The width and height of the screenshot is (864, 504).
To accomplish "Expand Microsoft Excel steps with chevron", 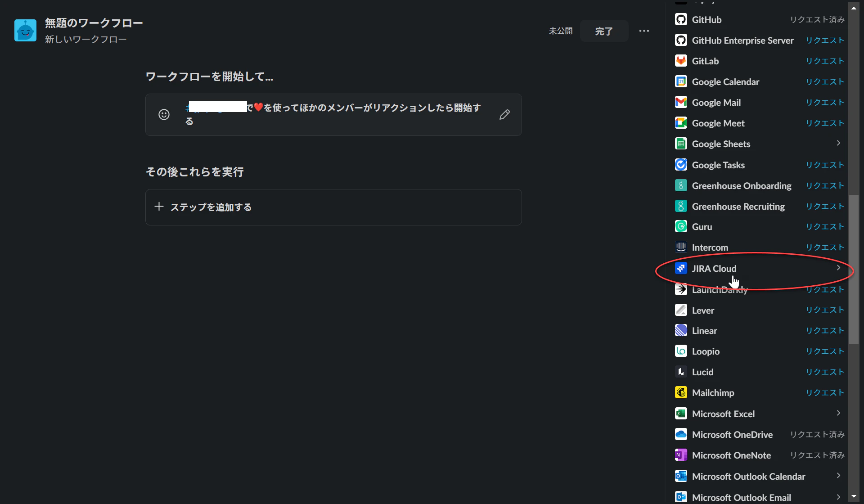I will 838,413.
